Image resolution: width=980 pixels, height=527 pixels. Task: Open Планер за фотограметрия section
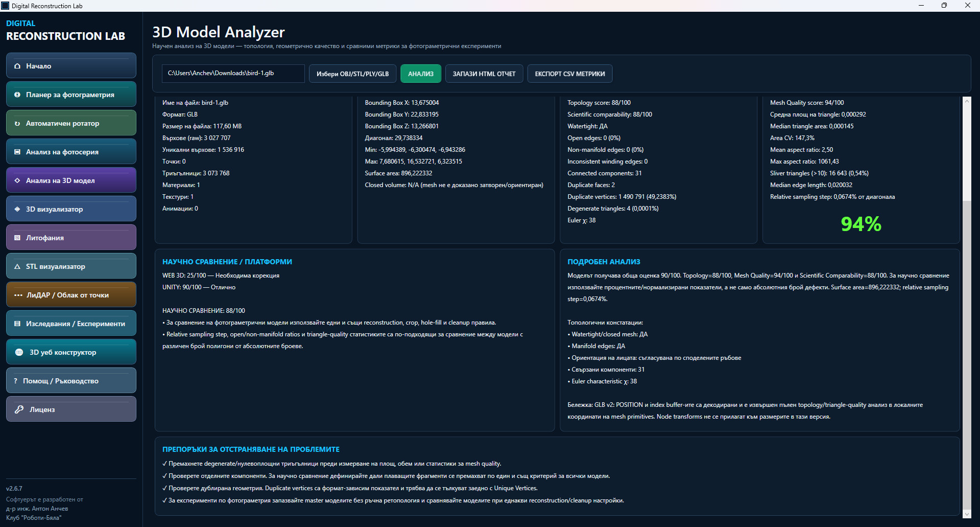click(71, 95)
